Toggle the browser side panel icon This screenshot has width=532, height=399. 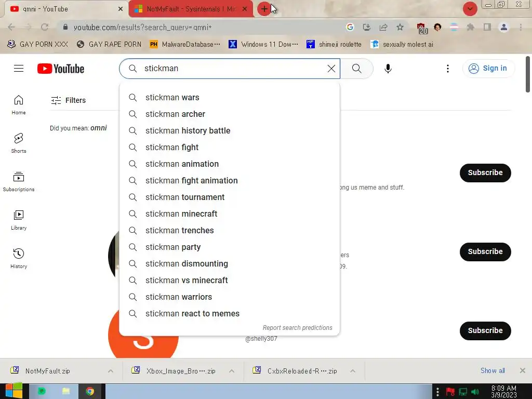click(x=487, y=27)
